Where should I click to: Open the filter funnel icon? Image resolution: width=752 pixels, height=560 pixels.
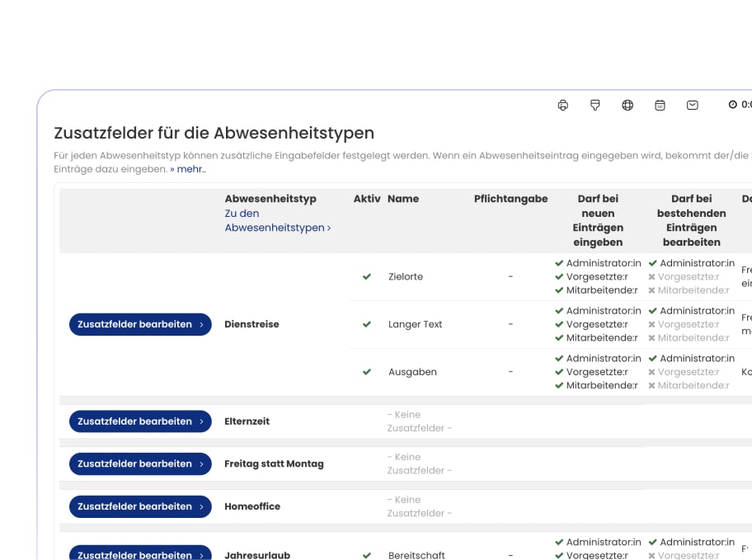click(595, 105)
